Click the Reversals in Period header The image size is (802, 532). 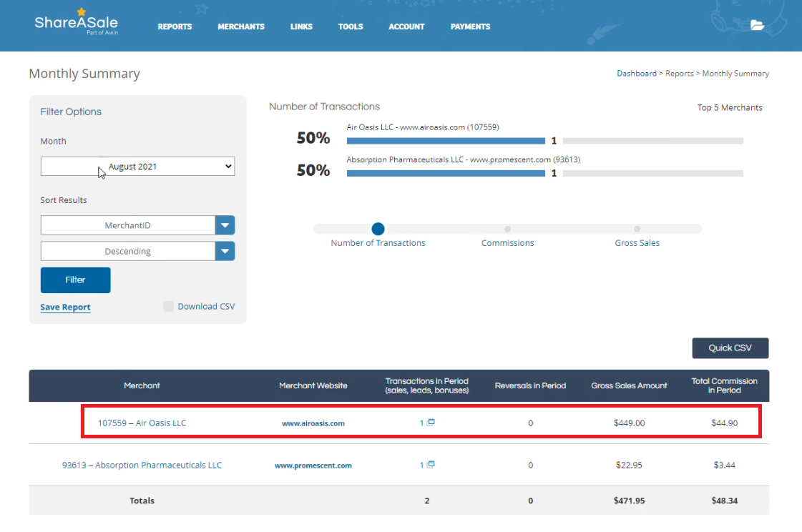click(530, 386)
